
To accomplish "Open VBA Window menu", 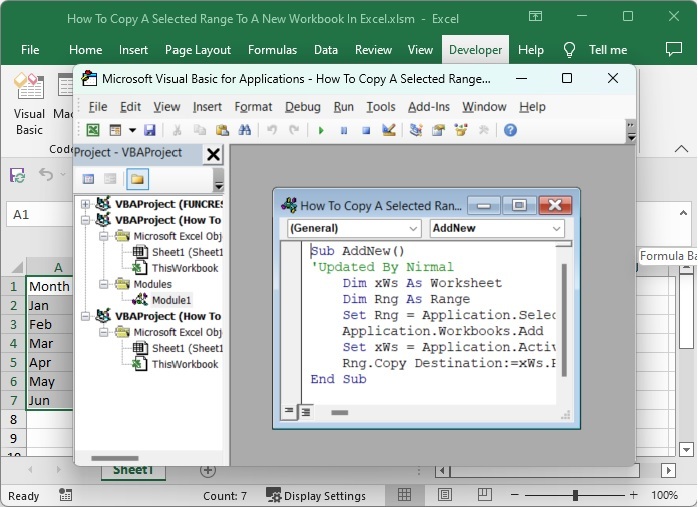I will coord(484,107).
